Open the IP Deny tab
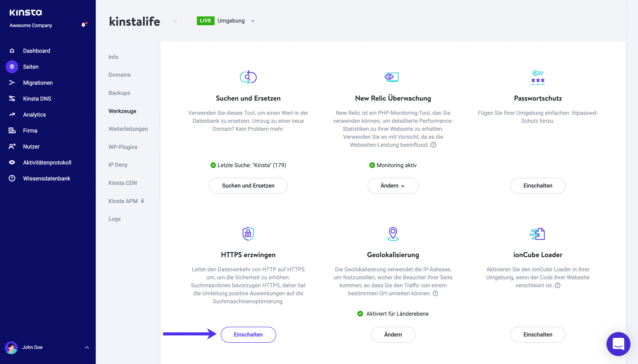Image resolution: width=638 pixels, height=364 pixels. 118,165
